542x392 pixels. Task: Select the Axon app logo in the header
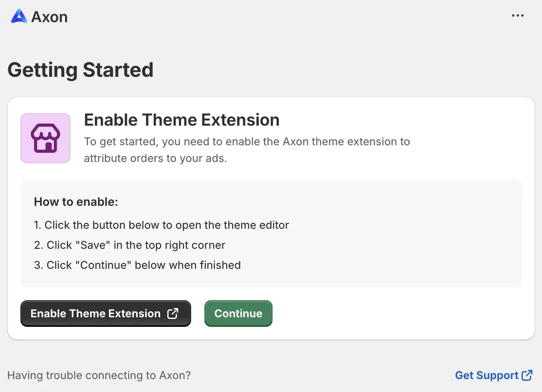tap(18, 16)
